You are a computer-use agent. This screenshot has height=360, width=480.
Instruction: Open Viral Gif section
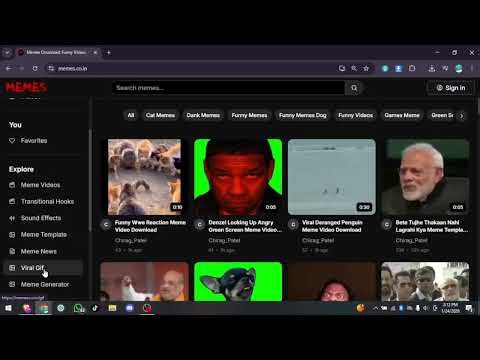coord(43,268)
